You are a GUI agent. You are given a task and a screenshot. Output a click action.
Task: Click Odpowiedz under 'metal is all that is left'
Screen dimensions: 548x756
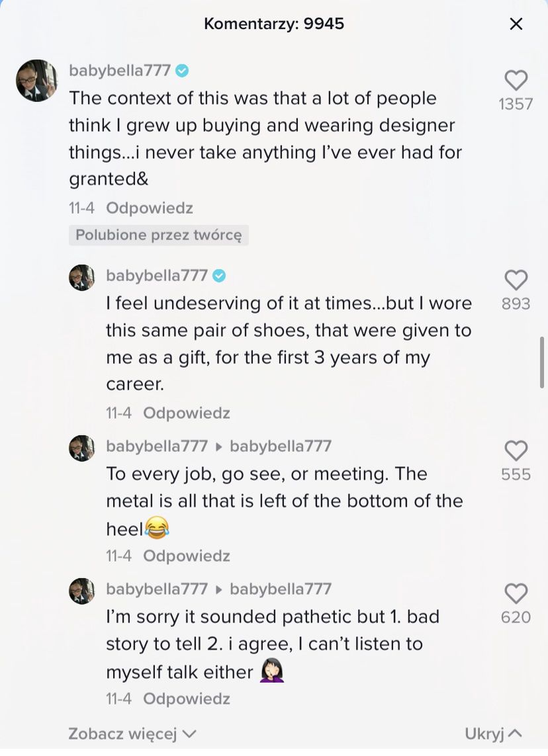pyautogui.click(x=187, y=556)
